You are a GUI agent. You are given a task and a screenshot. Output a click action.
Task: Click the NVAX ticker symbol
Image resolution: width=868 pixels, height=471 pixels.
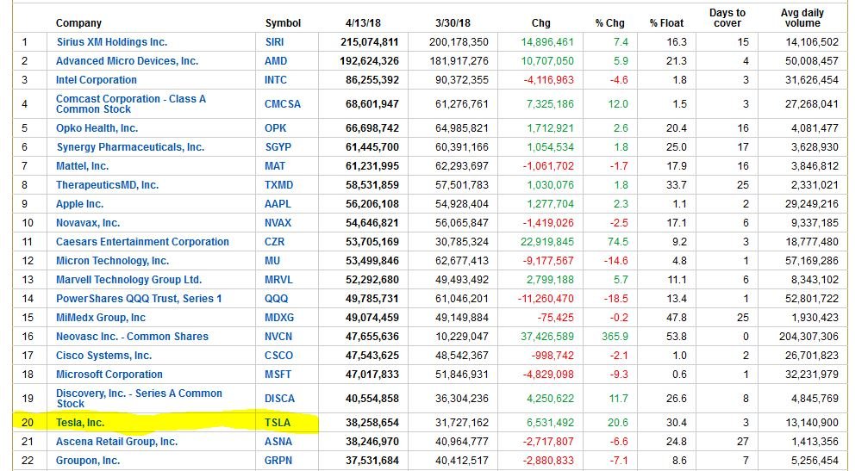coord(278,223)
